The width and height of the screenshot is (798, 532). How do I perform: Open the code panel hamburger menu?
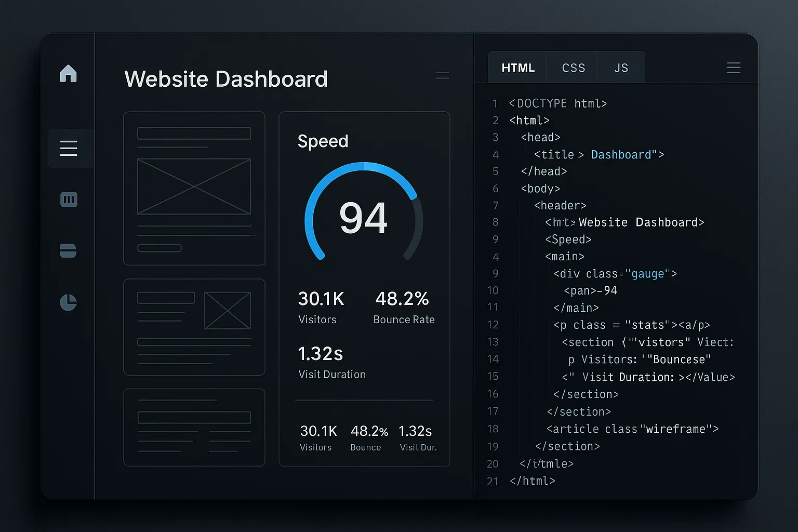click(733, 68)
